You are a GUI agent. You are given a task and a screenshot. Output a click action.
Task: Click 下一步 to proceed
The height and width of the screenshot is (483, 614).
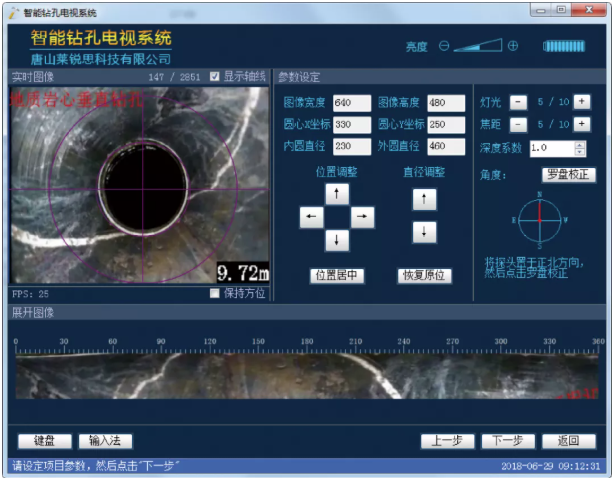(x=502, y=441)
